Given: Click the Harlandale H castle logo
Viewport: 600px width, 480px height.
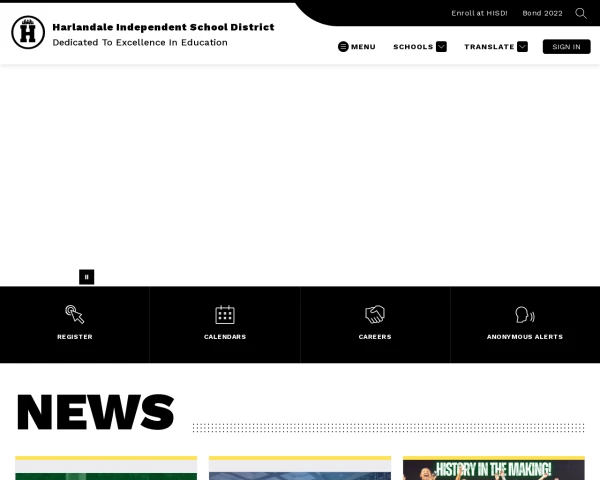Looking at the screenshot, I should pos(28,33).
